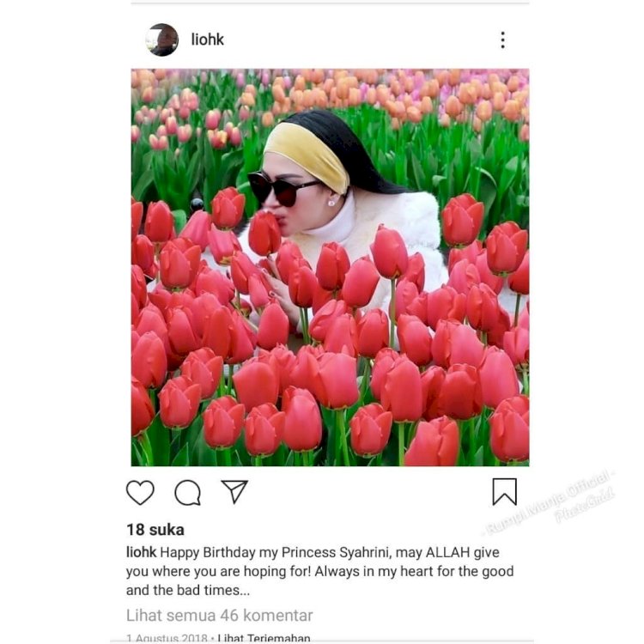This screenshot has height=644, width=644.
Task: Tap the yellow headband in the photo
Action: (x=306, y=156)
